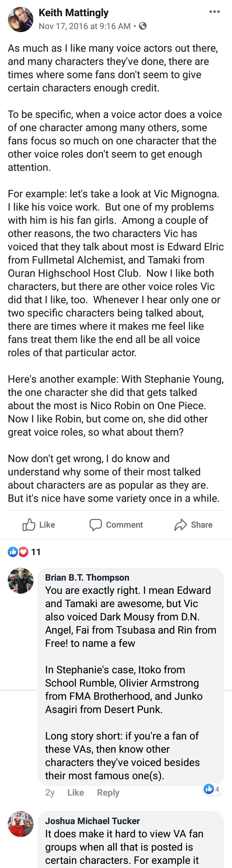Screen dimensions: 232x868
Task: Tap the Comment speech bubble icon
Action: [95, 525]
